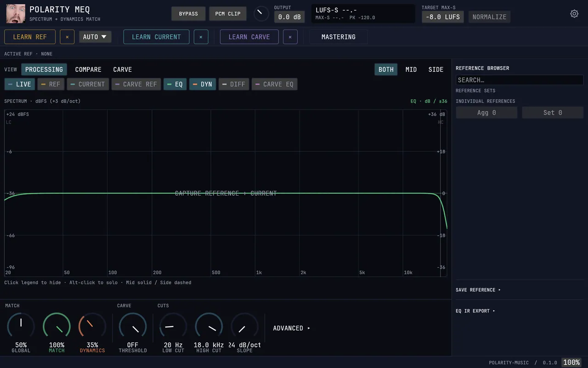The height and width of the screenshot is (368, 588).
Task: Click the Learn Carve button
Action: pyautogui.click(x=249, y=37)
